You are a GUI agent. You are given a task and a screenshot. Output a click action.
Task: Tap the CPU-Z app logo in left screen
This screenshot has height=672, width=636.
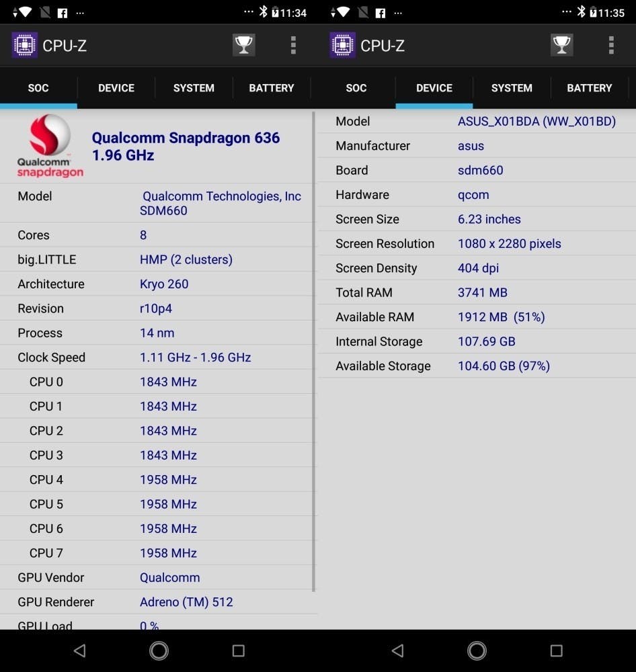(x=24, y=44)
